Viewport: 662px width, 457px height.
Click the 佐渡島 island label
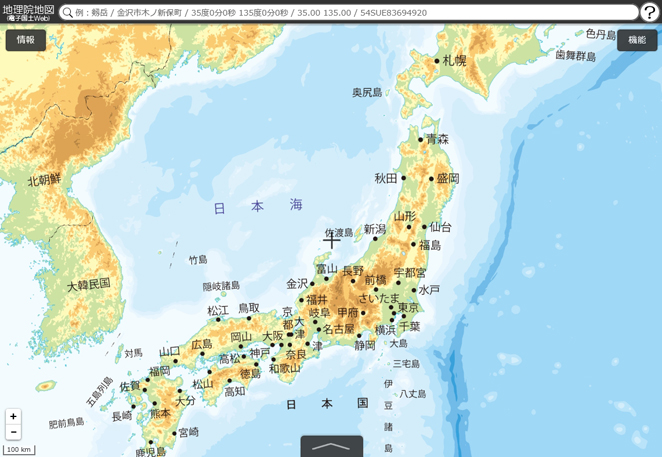click(x=339, y=233)
